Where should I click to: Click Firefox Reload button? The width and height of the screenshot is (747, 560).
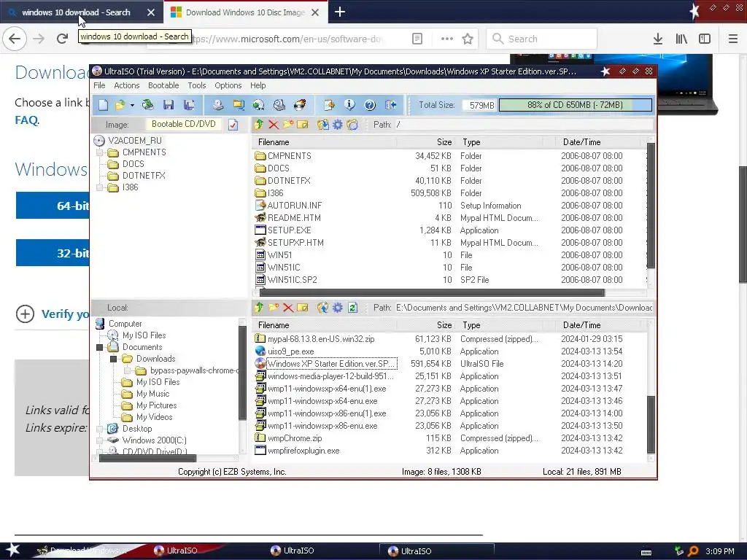[63, 39]
